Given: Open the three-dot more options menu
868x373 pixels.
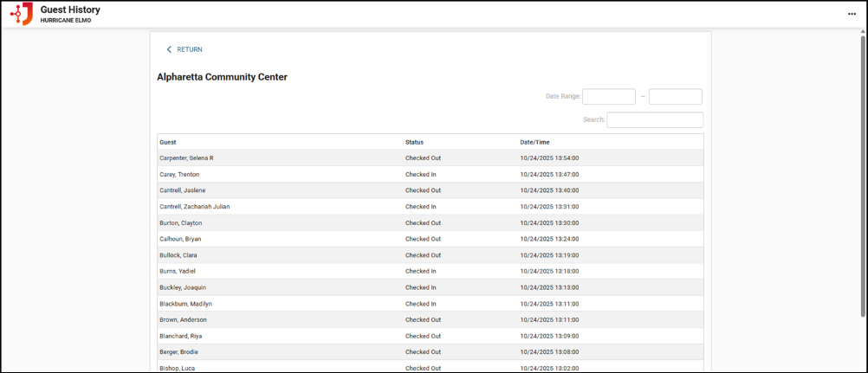Looking at the screenshot, I should pyautogui.click(x=852, y=15).
